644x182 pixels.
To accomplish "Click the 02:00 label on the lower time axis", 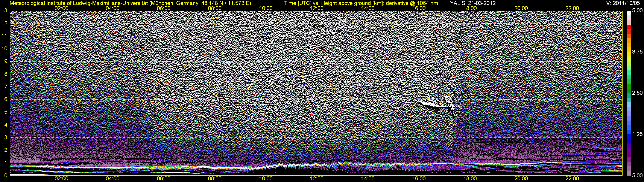I will tap(61, 179).
